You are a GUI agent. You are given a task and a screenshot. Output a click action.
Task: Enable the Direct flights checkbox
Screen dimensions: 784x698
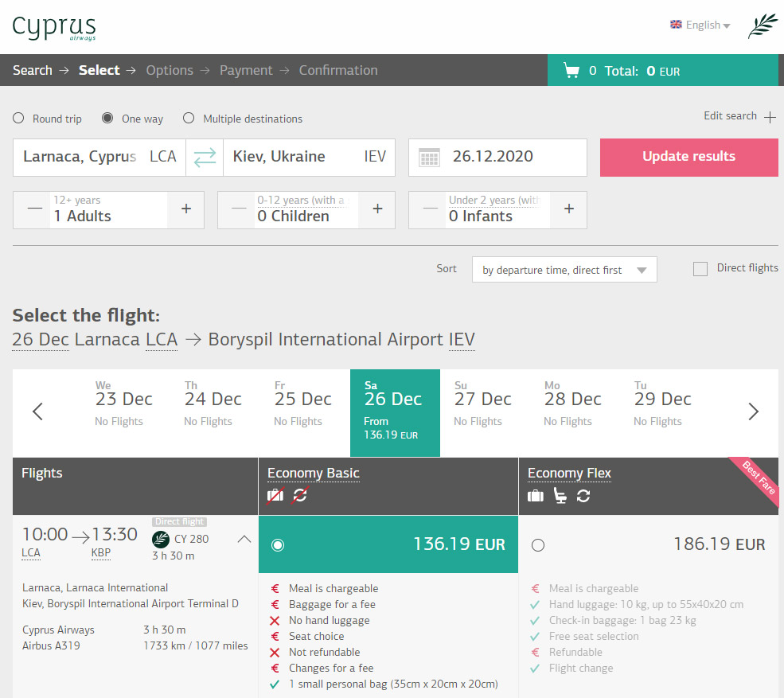point(700,269)
